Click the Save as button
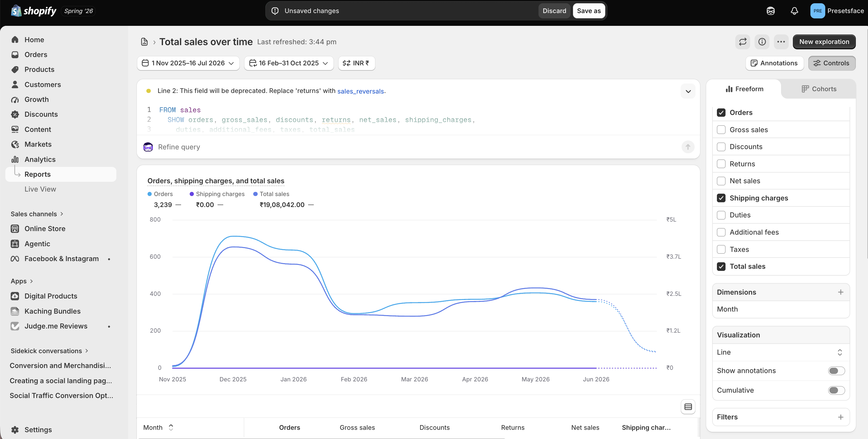The width and height of the screenshot is (868, 439). pyautogui.click(x=589, y=11)
